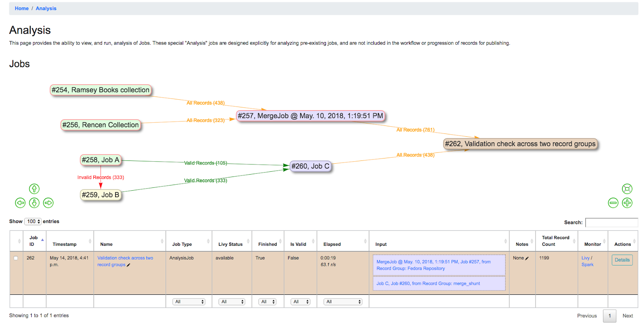Image resolution: width=644 pixels, height=327 pixels.
Task: Pan the job graph left arrow
Action: [20, 203]
